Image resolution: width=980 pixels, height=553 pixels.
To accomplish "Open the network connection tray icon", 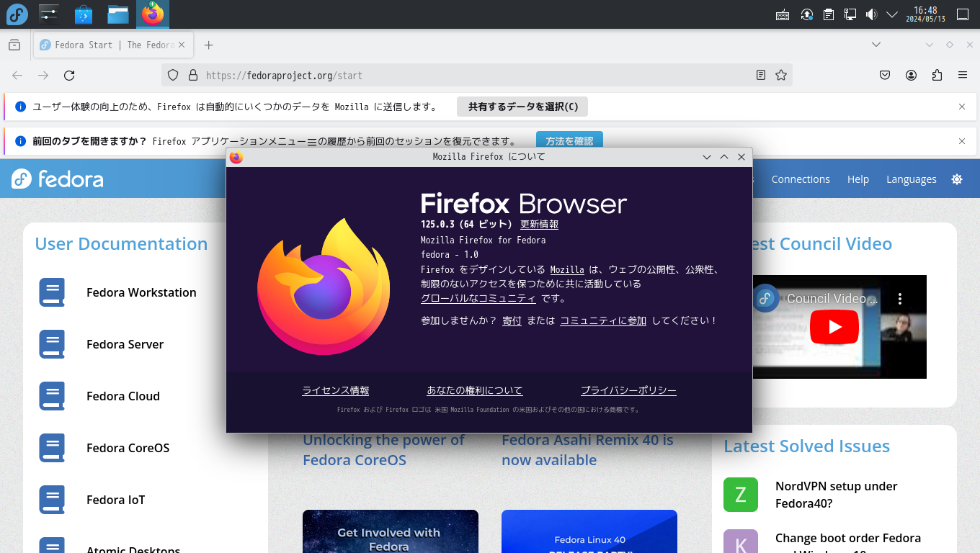I will pos(850,14).
